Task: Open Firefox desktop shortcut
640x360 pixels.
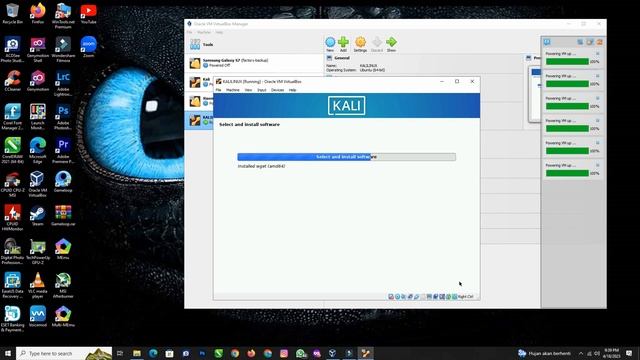Action: 38,13
